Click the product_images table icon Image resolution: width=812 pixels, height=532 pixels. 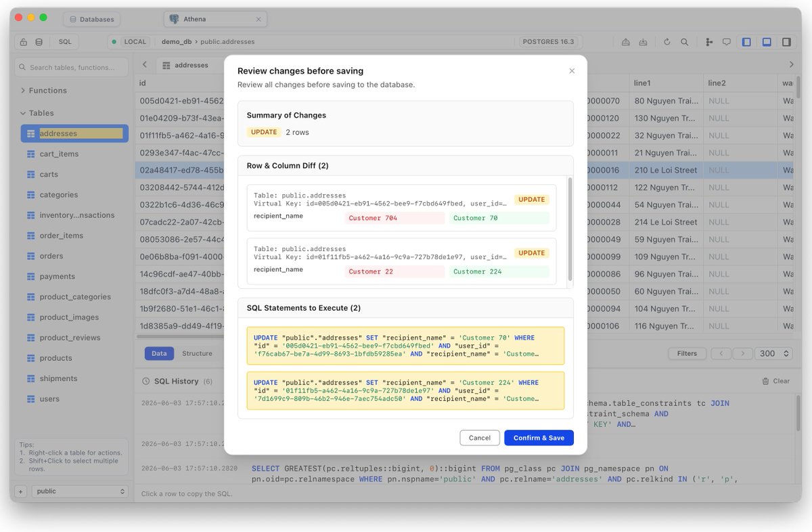(30, 317)
